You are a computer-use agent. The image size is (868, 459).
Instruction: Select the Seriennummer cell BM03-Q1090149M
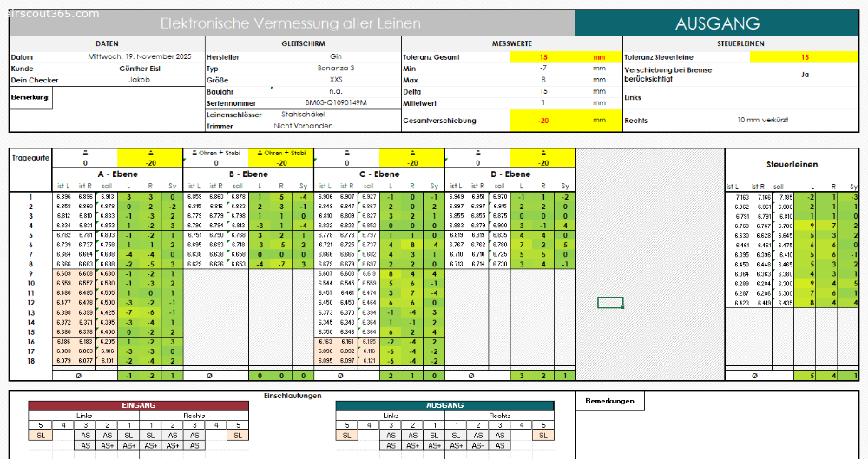336,102
